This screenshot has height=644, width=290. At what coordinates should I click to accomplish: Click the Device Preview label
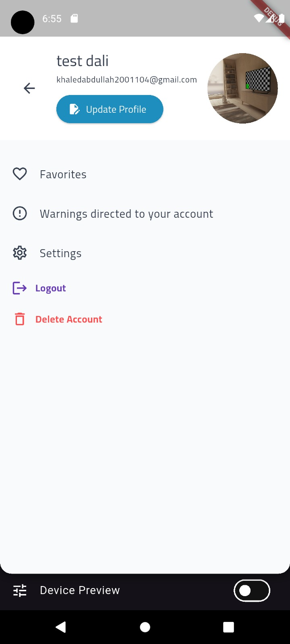tap(80, 590)
